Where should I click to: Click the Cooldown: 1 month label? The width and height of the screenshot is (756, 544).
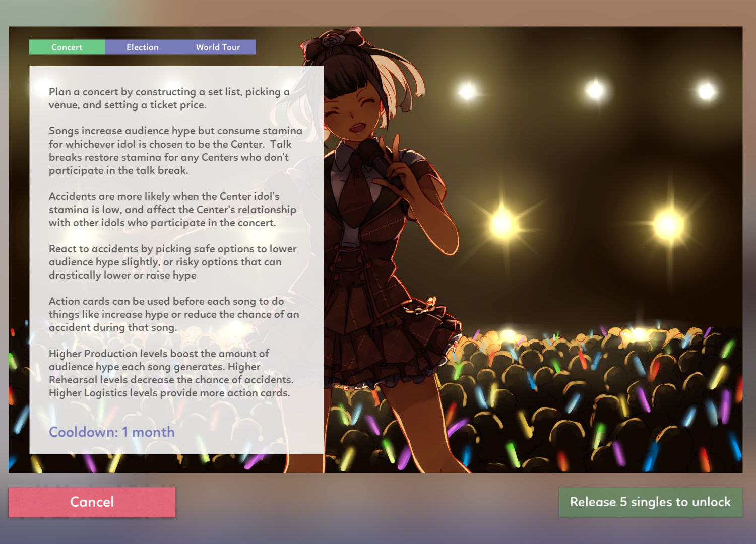(112, 432)
